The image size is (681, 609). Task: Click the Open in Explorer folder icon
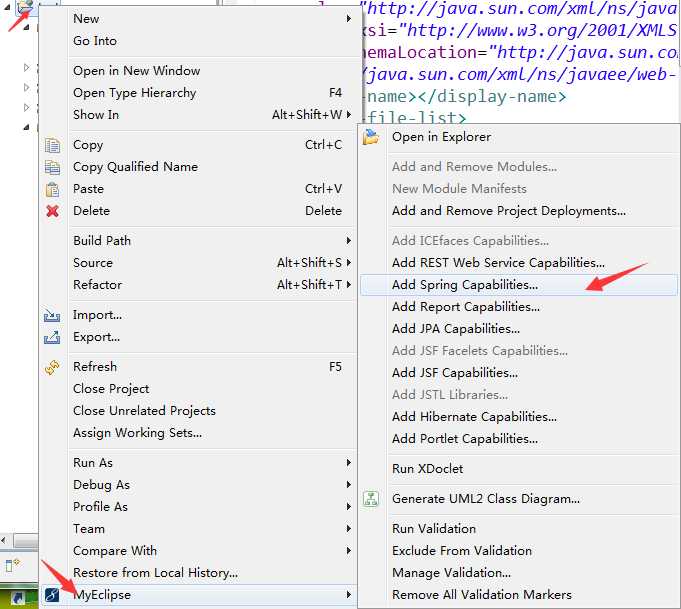tap(371, 137)
